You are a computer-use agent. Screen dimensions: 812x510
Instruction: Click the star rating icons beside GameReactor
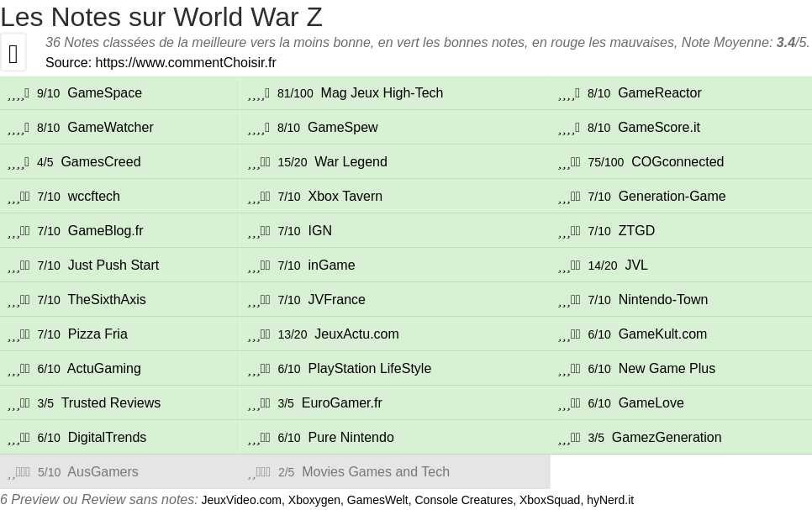coord(569,93)
